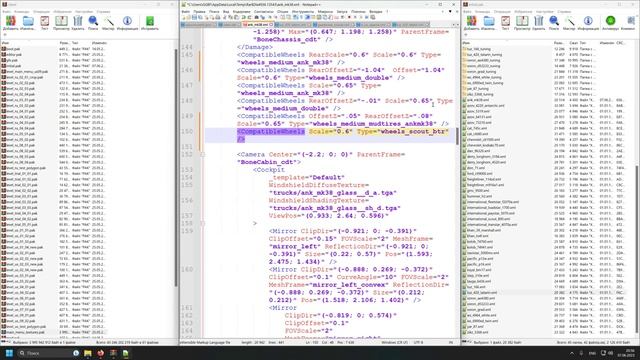The height and width of the screenshot is (360, 640).
Task: Click Windows (CR LF) in Notepad++ status bar
Action: pyautogui.click(x=394, y=342)
